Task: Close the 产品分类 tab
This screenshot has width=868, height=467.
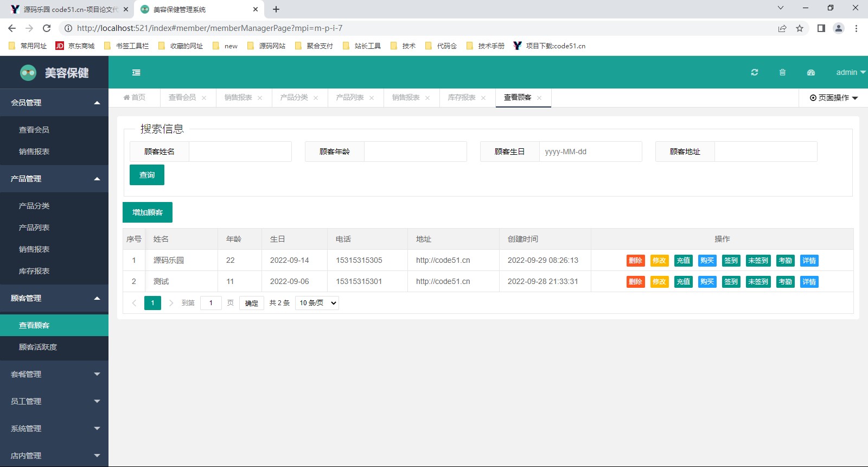Action: point(316,98)
